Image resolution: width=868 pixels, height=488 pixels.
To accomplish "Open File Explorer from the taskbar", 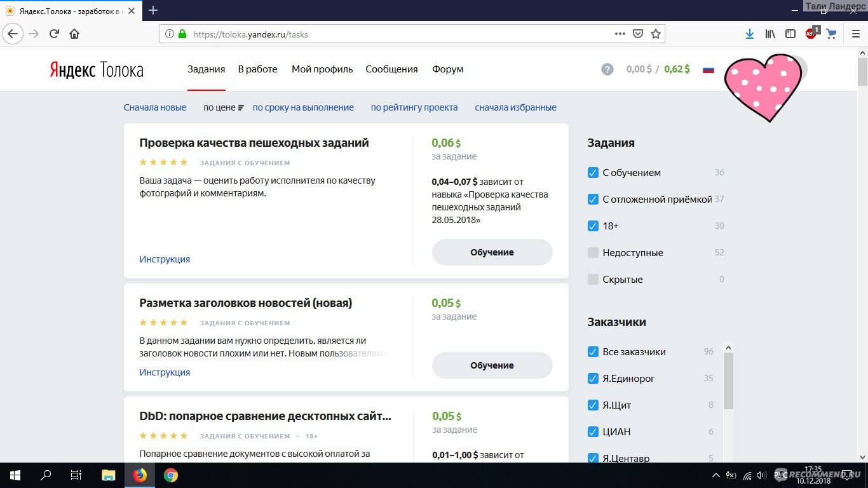I will [109, 475].
